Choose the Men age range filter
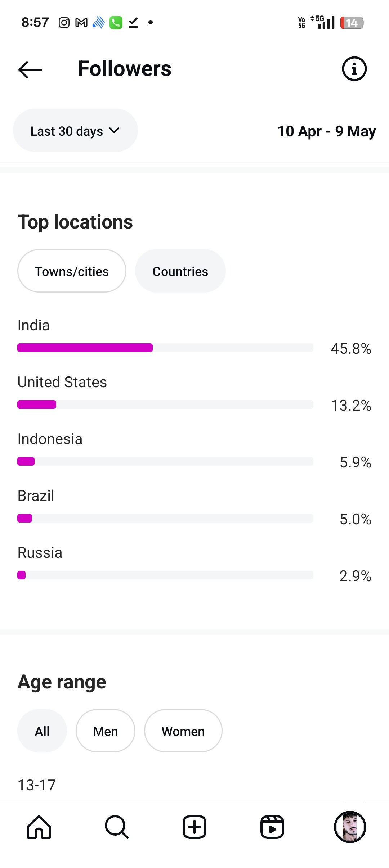 point(106,731)
